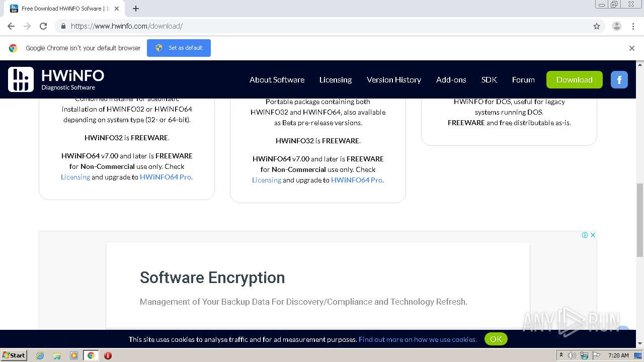Open the HWiNFO Facebook page icon
Viewport: 644px width, 362px height.
point(619,79)
